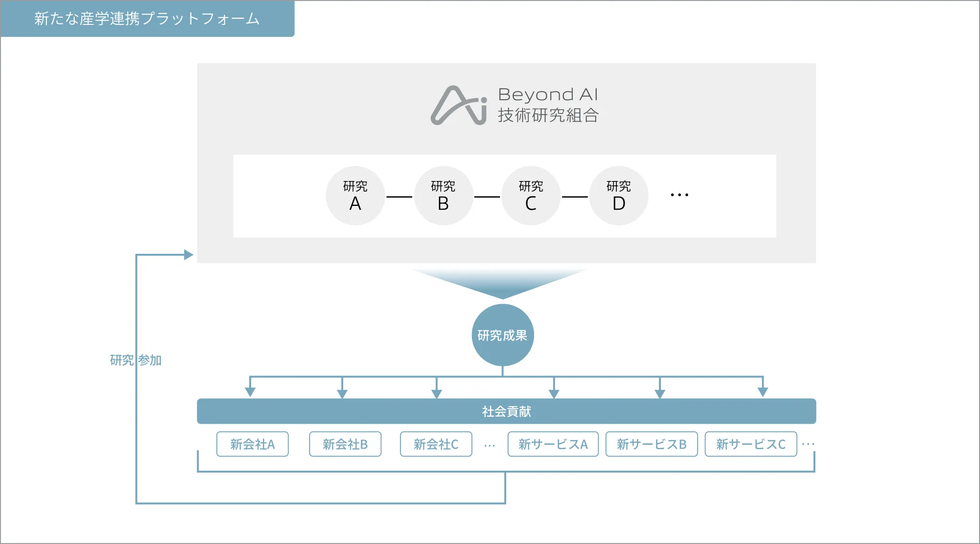The width and height of the screenshot is (980, 544).
Task: Toggle the 新会社B box
Action: click(345, 444)
